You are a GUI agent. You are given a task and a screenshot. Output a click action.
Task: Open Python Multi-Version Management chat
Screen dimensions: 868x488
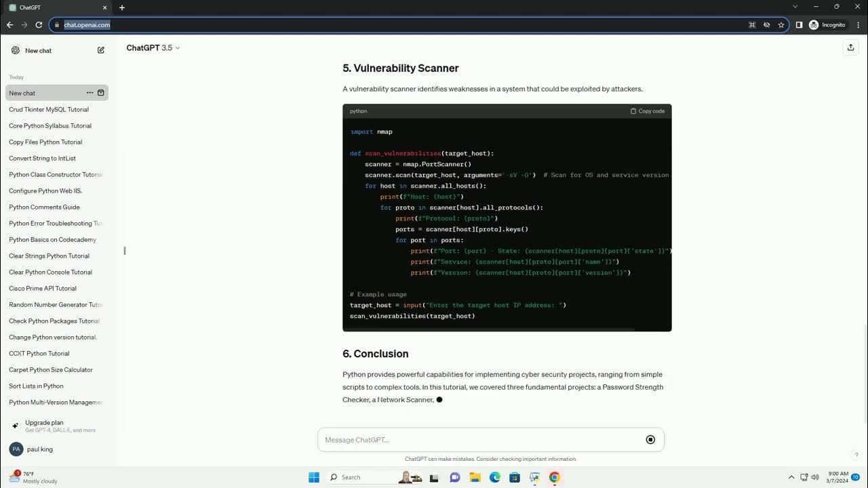(x=57, y=402)
